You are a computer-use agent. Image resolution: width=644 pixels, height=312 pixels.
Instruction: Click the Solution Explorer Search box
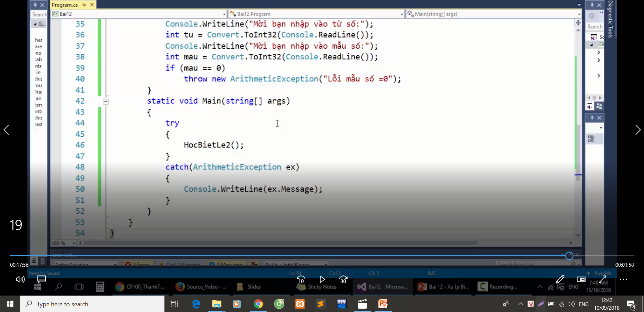tap(595, 27)
